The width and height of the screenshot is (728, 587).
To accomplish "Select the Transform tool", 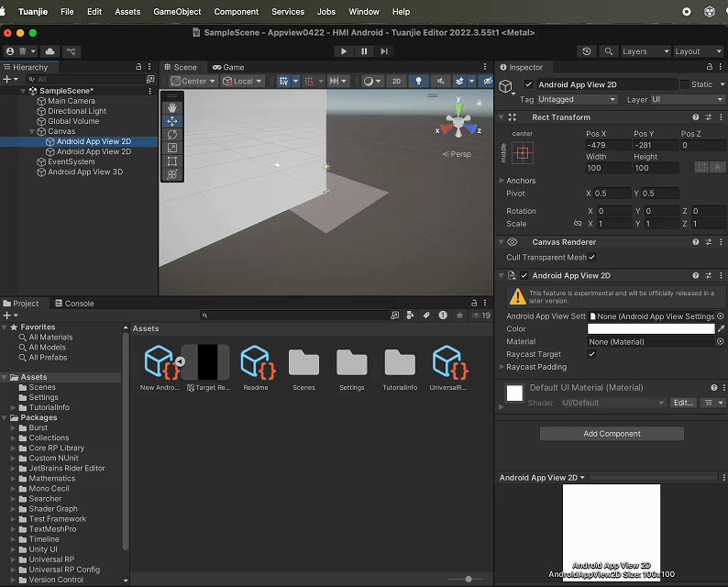I will click(x=171, y=174).
